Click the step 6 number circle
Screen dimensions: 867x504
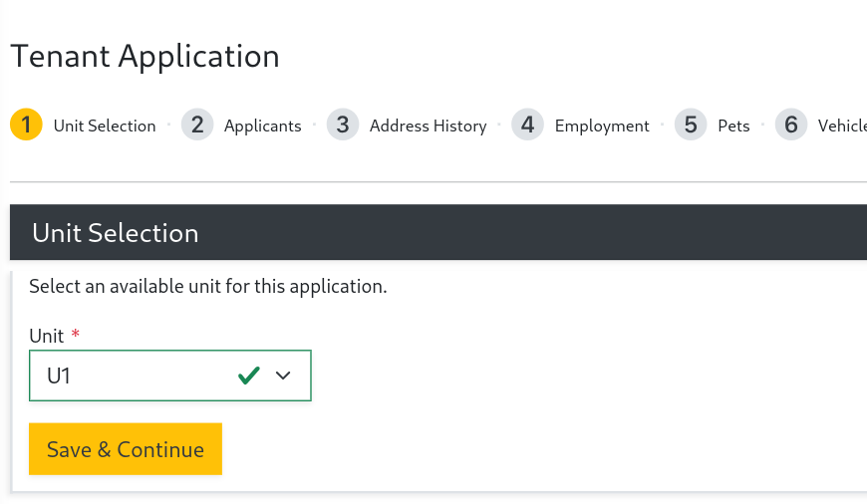click(791, 125)
